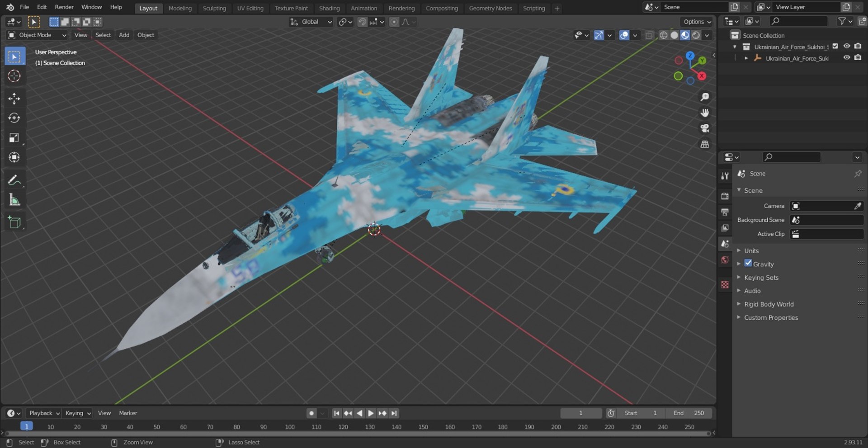The width and height of the screenshot is (868, 448).
Task: Jump to the animation's first frame
Action: tap(336, 413)
